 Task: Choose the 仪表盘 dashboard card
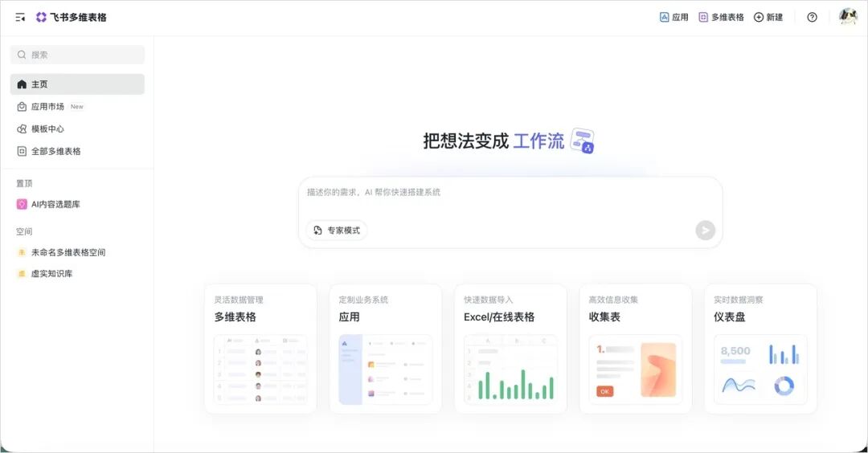tap(760, 349)
